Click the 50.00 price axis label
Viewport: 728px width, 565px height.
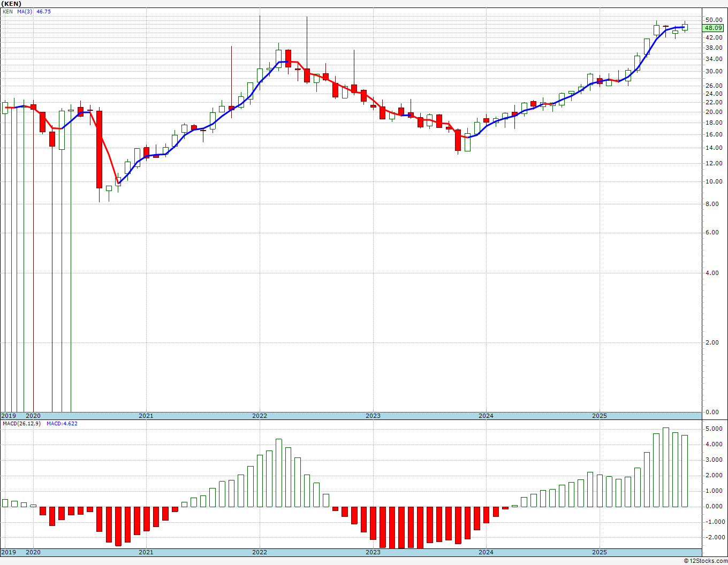click(x=714, y=20)
